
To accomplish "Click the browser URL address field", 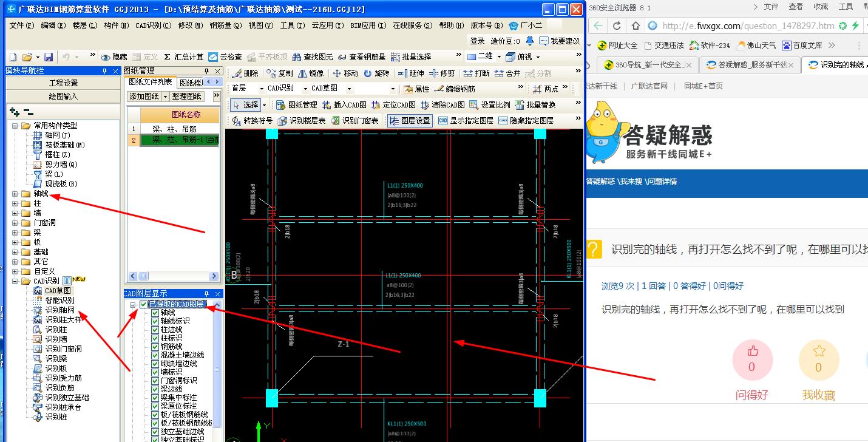I will (748, 26).
